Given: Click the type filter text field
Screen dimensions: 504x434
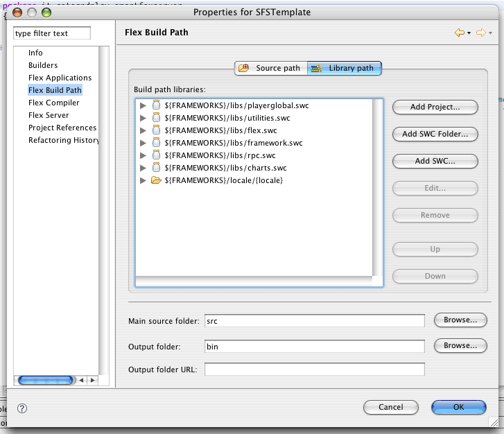Looking at the screenshot, I should [x=52, y=33].
